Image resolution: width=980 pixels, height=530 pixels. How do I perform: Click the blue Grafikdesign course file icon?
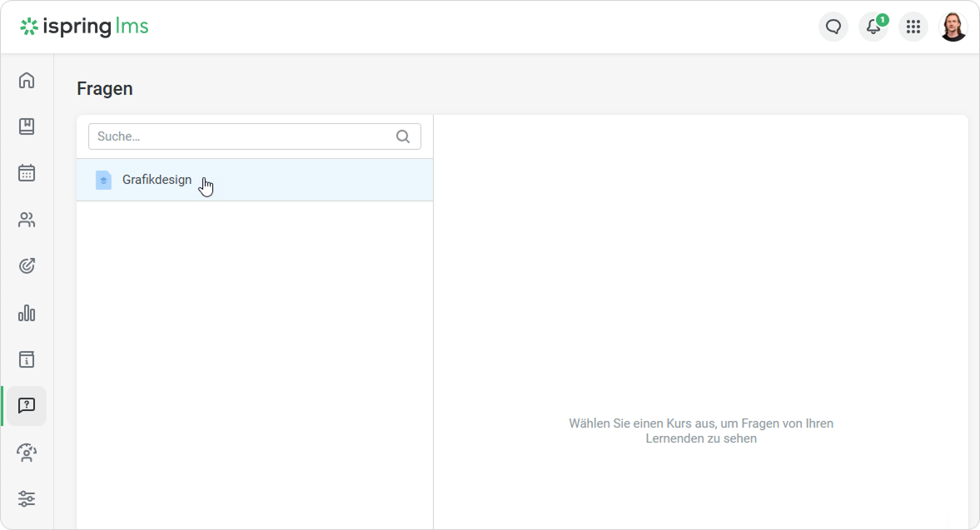(103, 180)
